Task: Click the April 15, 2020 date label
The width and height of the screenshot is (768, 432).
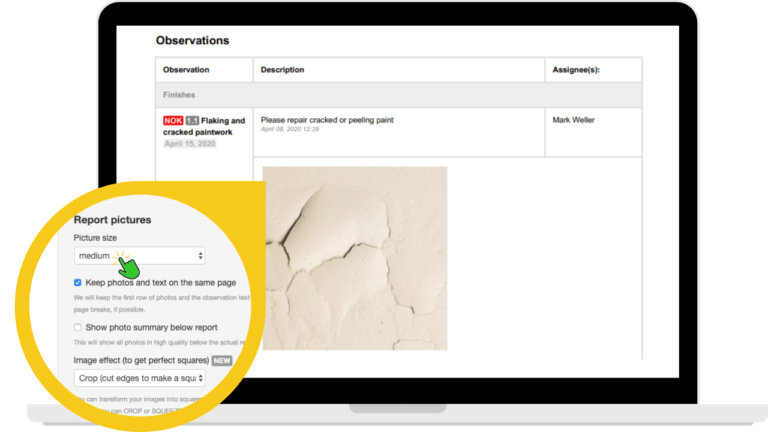Action: (190, 144)
